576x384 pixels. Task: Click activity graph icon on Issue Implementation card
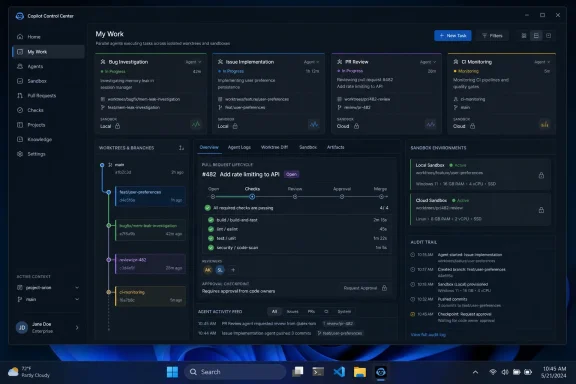tap(314, 124)
